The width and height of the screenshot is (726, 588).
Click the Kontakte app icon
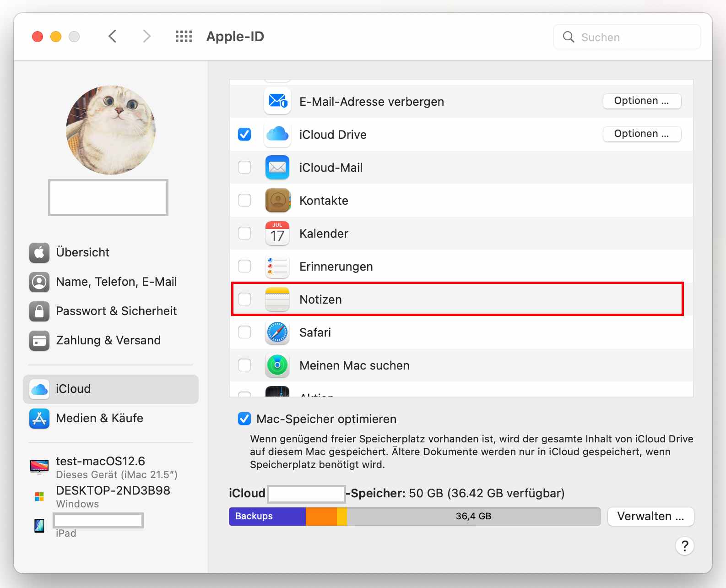coord(277,200)
